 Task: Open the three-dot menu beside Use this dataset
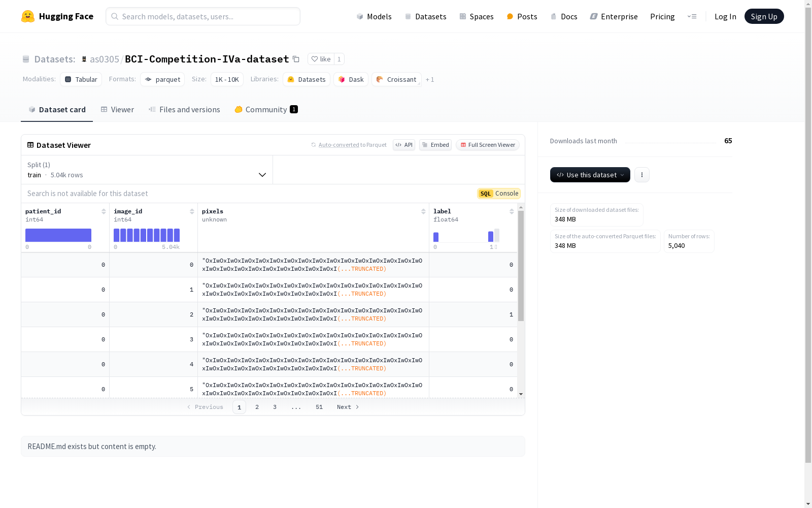642,175
